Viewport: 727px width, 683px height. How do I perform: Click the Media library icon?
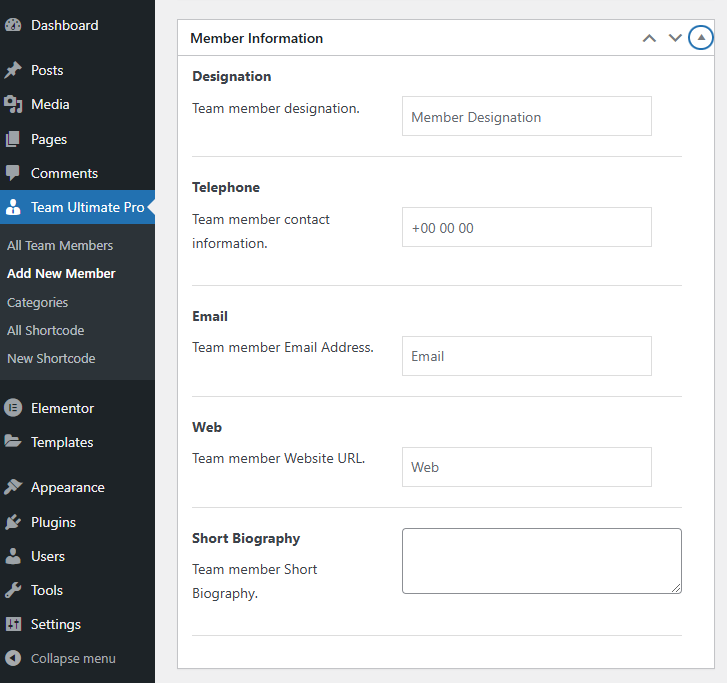[x=13, y=104]
